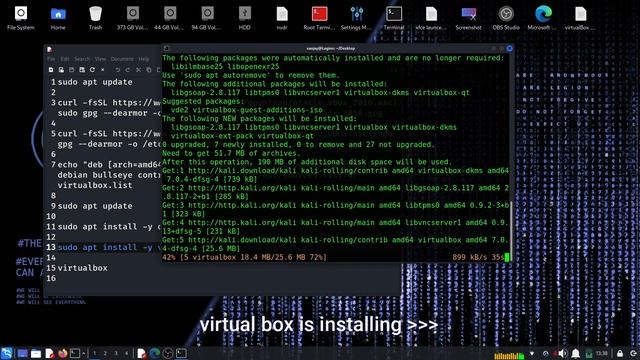Launch Terminal desktop icon
The width and height of the screenshot is (640, 360).
pyautogui.click(x=394, y=18)
